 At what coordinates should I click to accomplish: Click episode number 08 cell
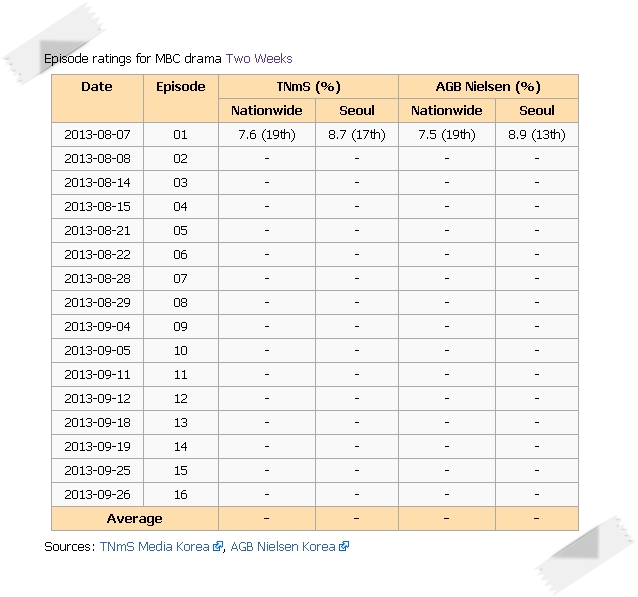[x=181, y=303]
